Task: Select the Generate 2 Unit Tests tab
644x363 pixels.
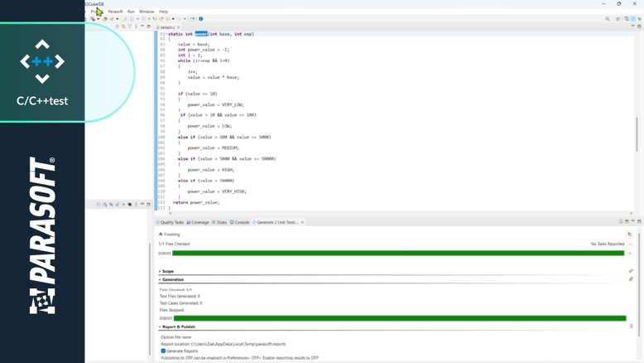Action: tap(275, 222)
